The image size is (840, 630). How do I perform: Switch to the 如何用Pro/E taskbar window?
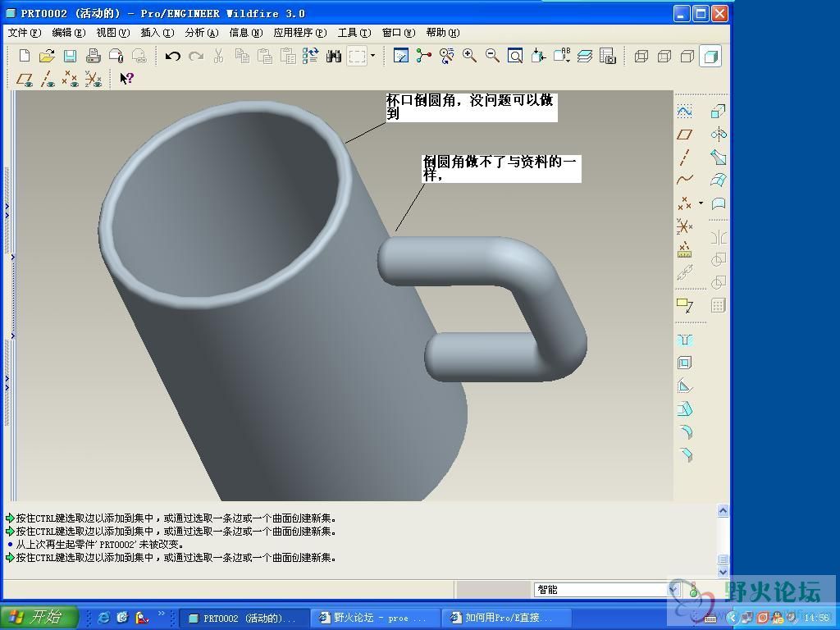pos(505,619)
